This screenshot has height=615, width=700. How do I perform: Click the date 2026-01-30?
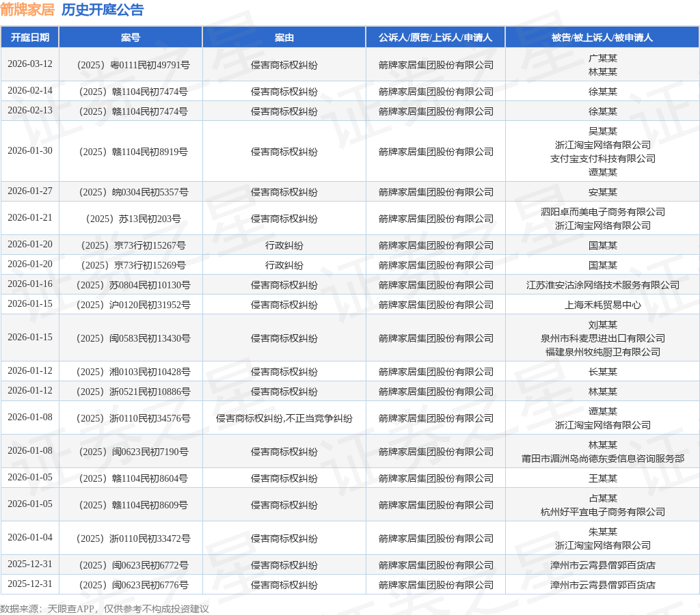(x=30, y=150)
